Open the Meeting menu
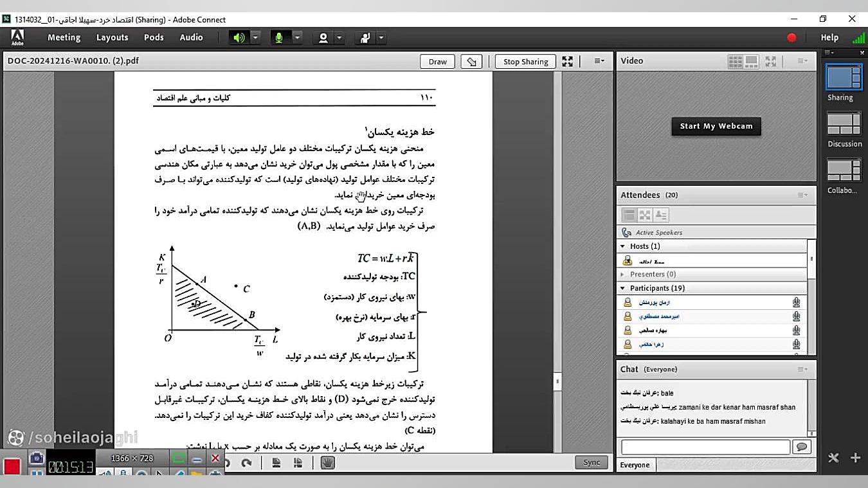This screenshot has width=868, height=488. click(64, 37)
